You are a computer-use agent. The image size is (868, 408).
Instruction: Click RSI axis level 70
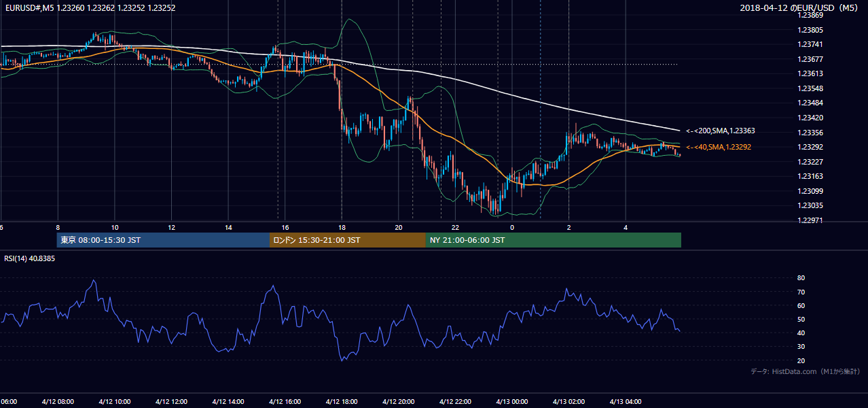[801, 292]
